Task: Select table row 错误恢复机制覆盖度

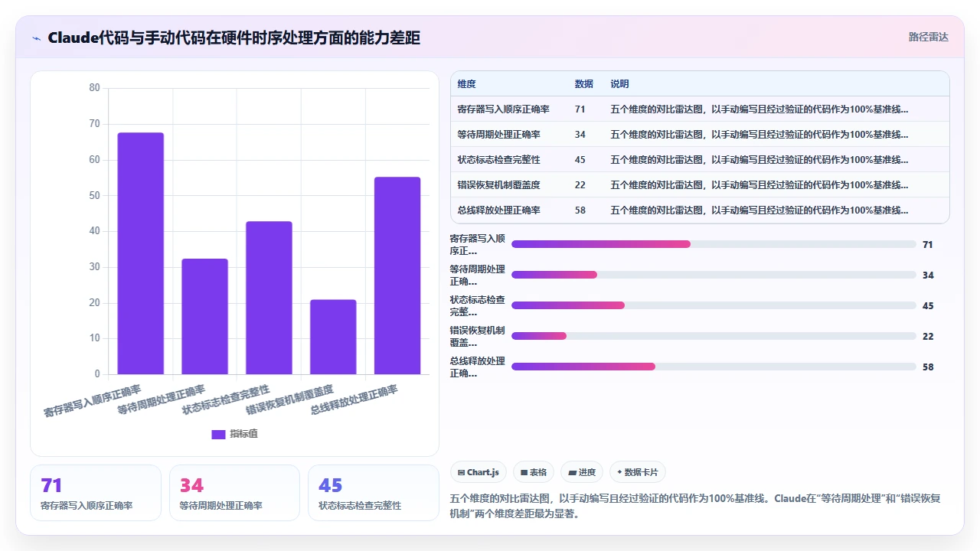Action: [700, 185]
